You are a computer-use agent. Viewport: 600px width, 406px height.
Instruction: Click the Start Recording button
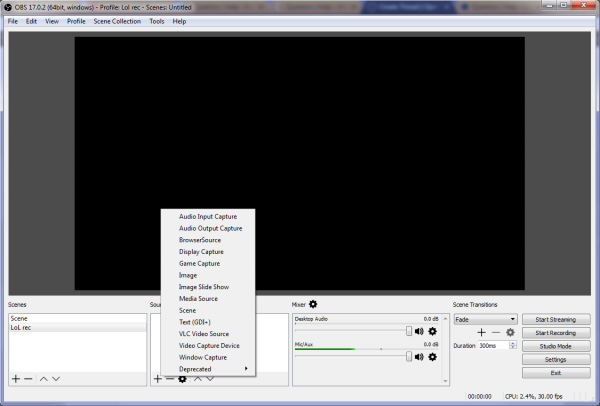click(x=556, y=333)
